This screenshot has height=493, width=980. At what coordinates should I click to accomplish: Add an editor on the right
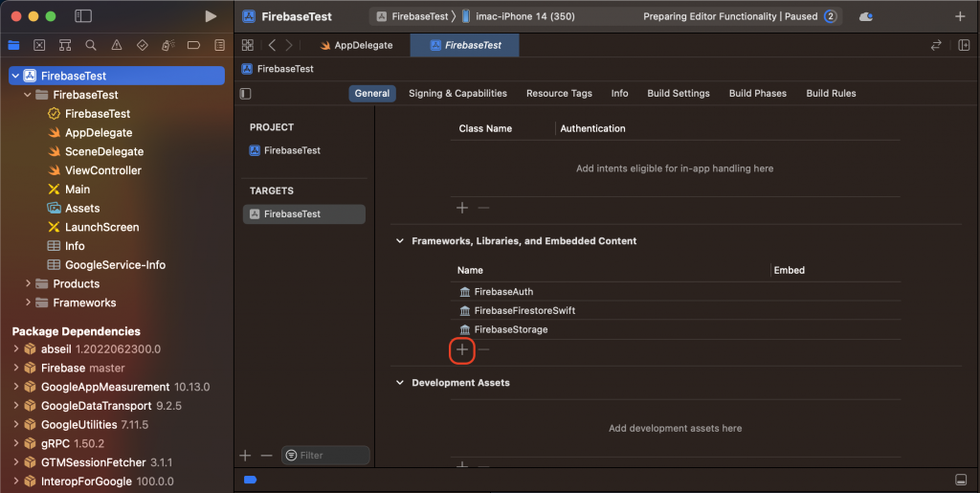964,45
